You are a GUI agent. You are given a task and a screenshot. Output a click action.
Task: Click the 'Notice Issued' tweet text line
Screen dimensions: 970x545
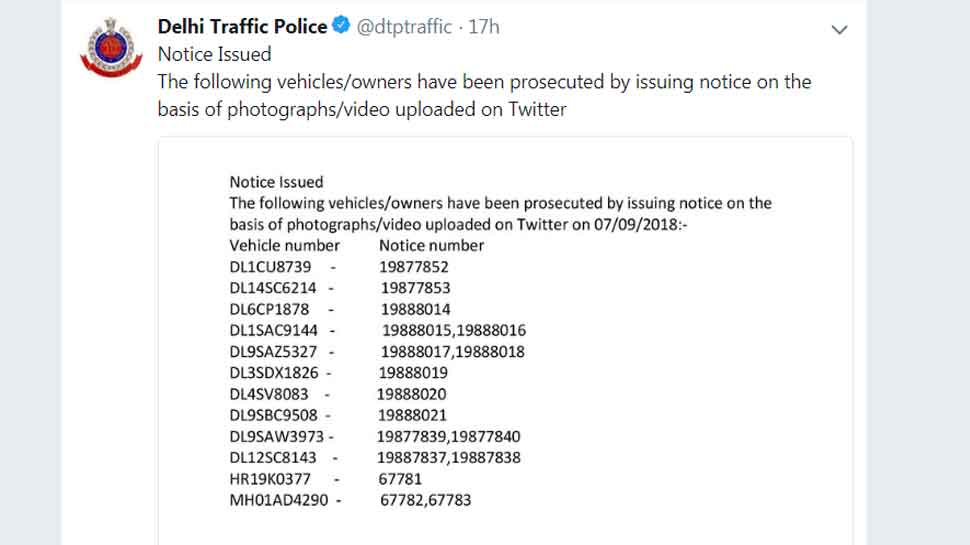pyautogui.click(x=215, y=54)
